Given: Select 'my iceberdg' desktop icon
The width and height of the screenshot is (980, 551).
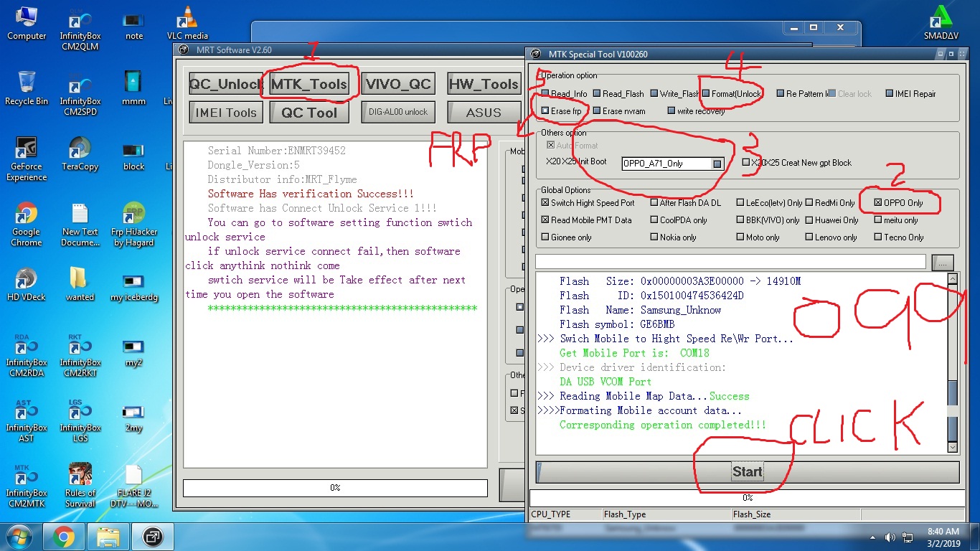Looking at the screenshot, I should click(x=133, y=284).
